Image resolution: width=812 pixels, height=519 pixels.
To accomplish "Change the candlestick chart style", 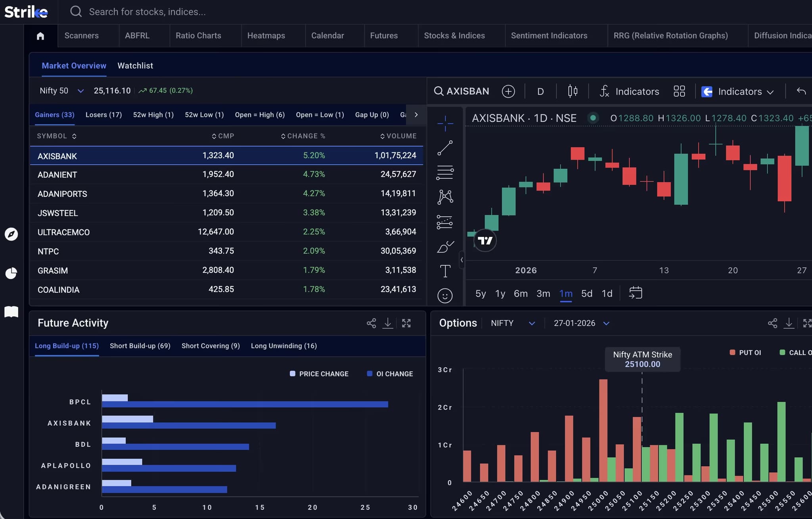I will [x=572, y=92].
